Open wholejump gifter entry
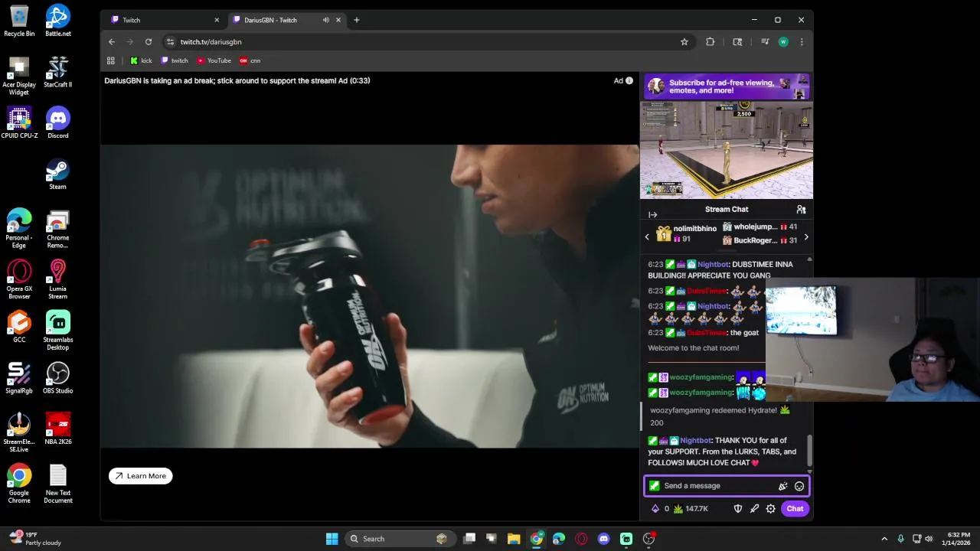 tap(759, 227)
